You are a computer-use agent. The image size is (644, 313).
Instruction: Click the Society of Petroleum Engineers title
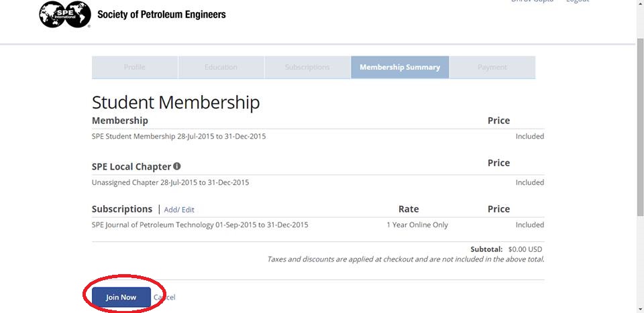pyautogui.click(x=161, y=15)
